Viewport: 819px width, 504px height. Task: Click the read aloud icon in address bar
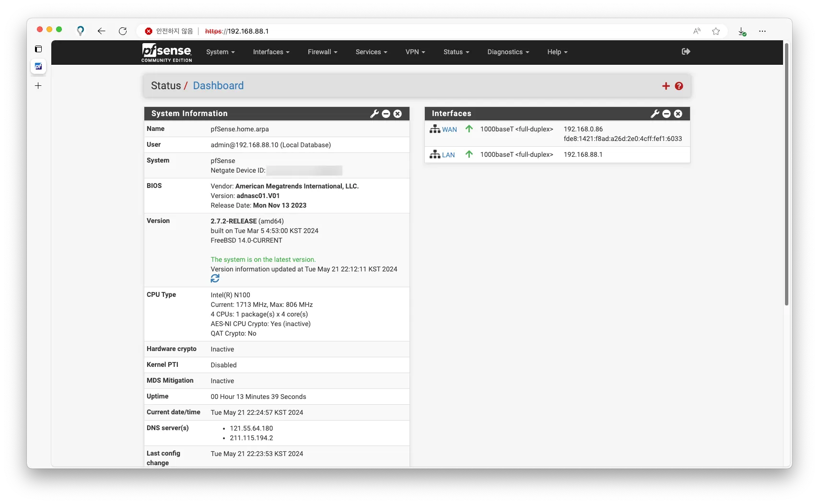(697, 31)
